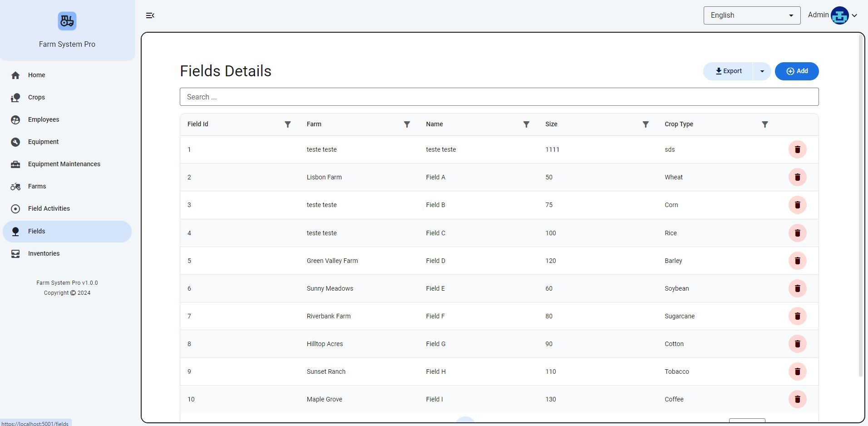Open Equipment Maintenances page
Viewport: 868px width, 426px height.
(64, 164)
